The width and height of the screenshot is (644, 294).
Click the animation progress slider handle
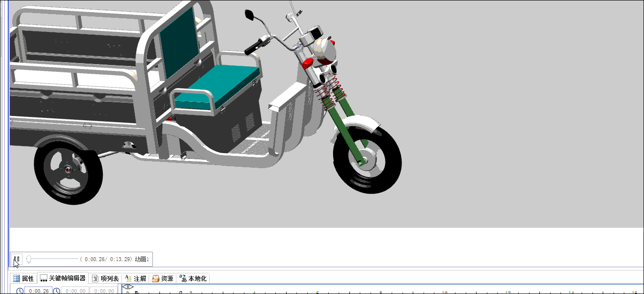(x=29, y=259)
